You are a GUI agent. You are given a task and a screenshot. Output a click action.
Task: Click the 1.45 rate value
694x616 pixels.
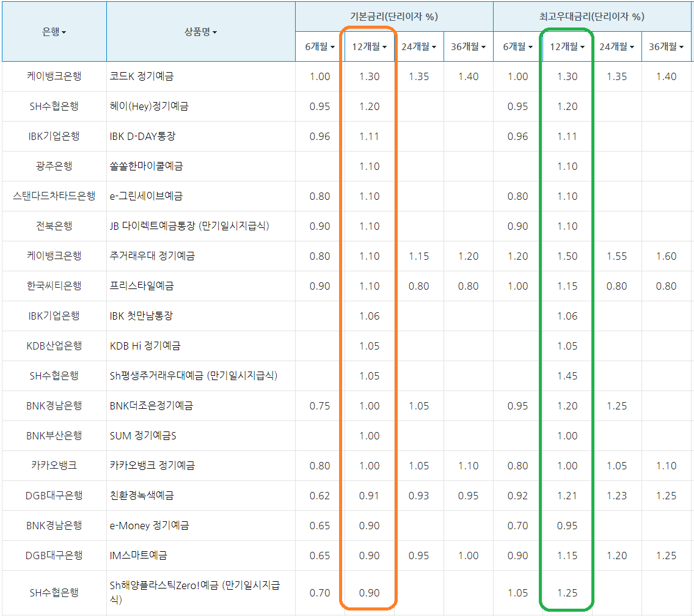(567, 376)
